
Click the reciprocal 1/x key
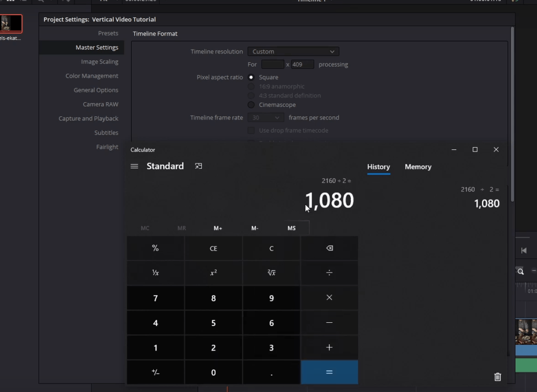(x=155, y=273)
